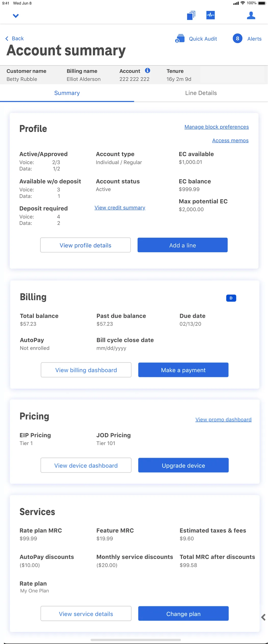Open the stacked documents icon in header
This screenshot has width=268, height=644.
[x=191, y=15]
